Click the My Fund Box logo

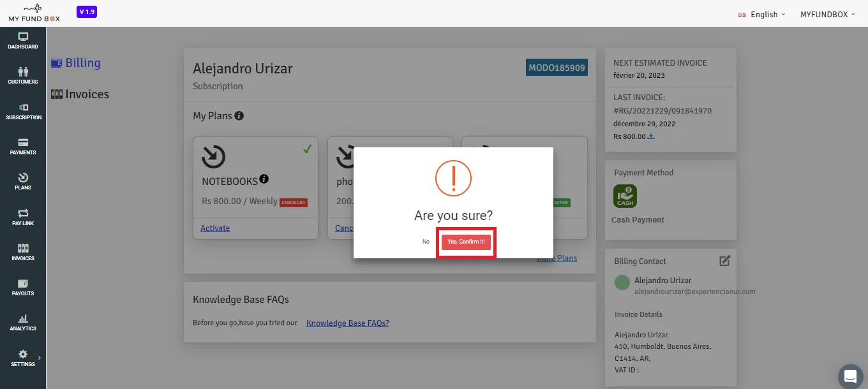point(34,13)
